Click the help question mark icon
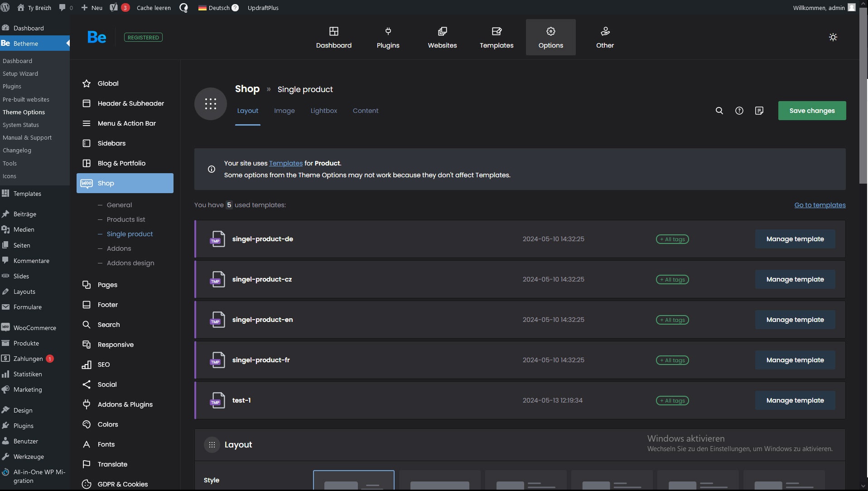The image size is (868, 491). click(x=739, y=111)
